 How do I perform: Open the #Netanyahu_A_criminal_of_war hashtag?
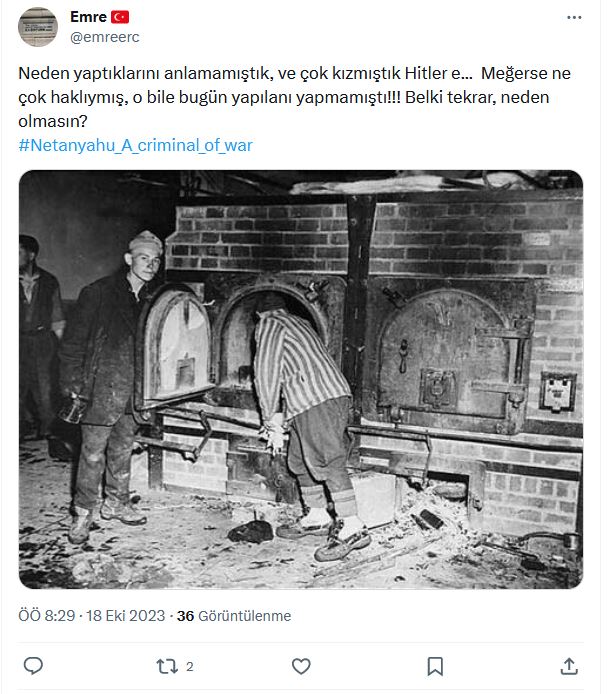(135, 145)
